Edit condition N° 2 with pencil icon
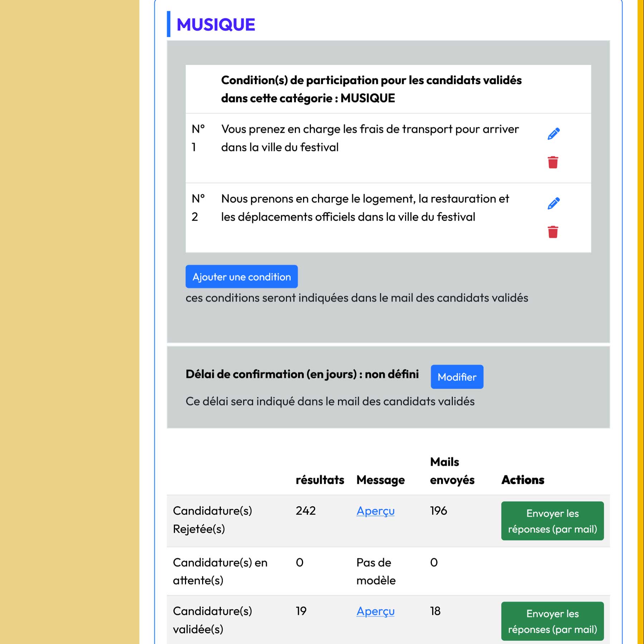Image resolution: width=644 pixels, height=644 pixels. coord(553,204)
